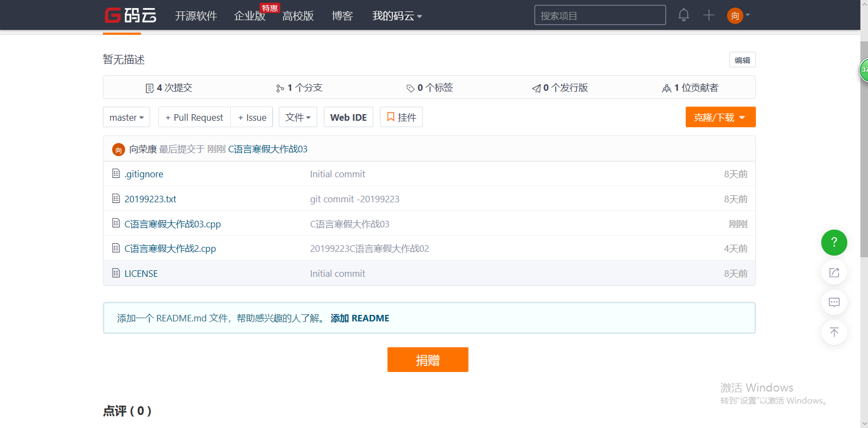Image resolution: width=868 pixels, height=428 pixels.
Task: Click the 挂件 widget button
Action: tap(401, 117)
